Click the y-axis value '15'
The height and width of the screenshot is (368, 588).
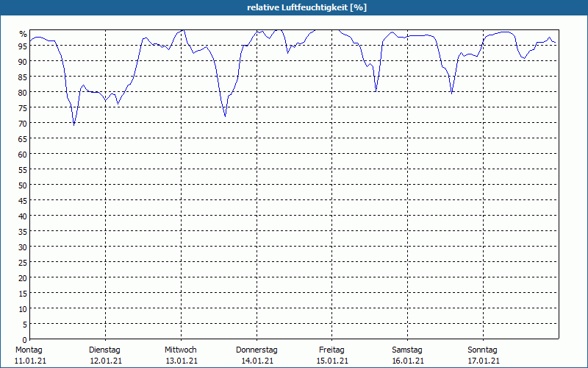click(x=23, y=293)
